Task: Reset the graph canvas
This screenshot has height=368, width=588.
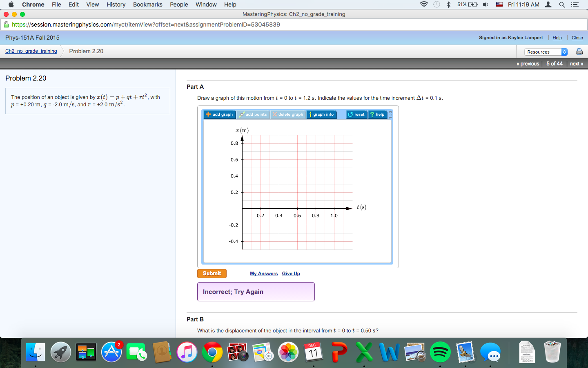Action: (356, 114)
